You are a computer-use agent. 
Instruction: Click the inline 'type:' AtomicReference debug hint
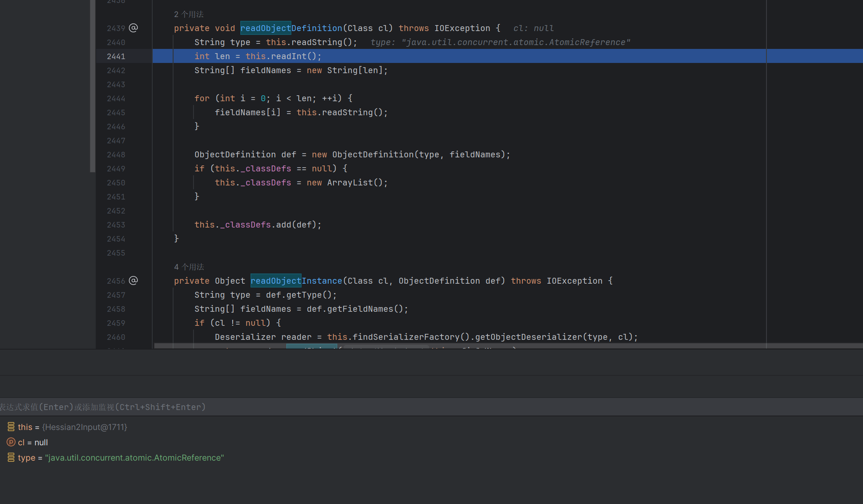[500, 42]
